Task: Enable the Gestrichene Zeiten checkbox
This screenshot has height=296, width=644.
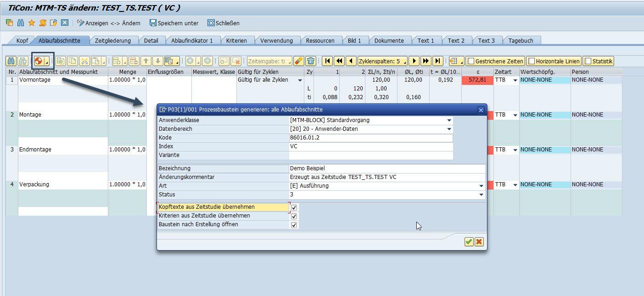Action: click(x=470, y=61)
